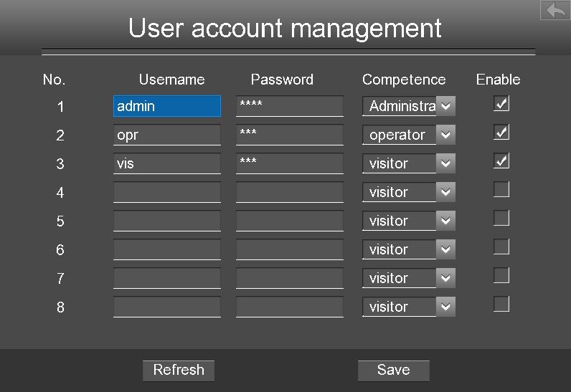Expand row 5 competence dropdown
The image size is (571, 392).
pos(409,221)
